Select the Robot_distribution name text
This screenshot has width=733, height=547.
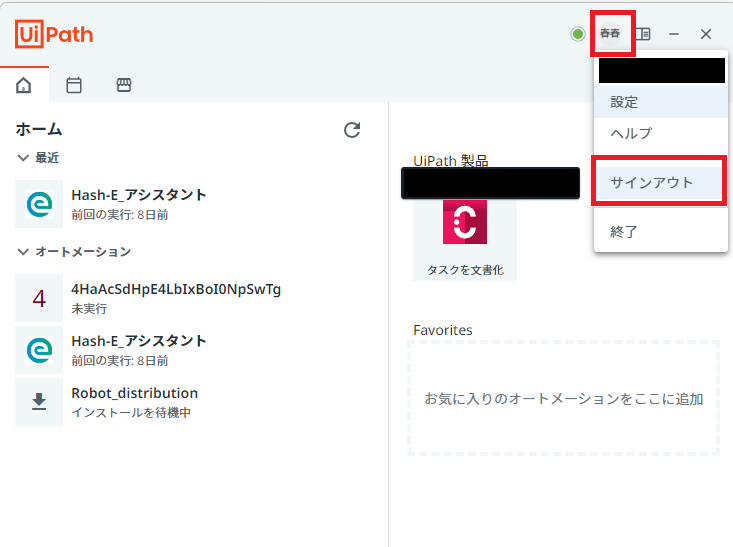(x=135, y=393)
